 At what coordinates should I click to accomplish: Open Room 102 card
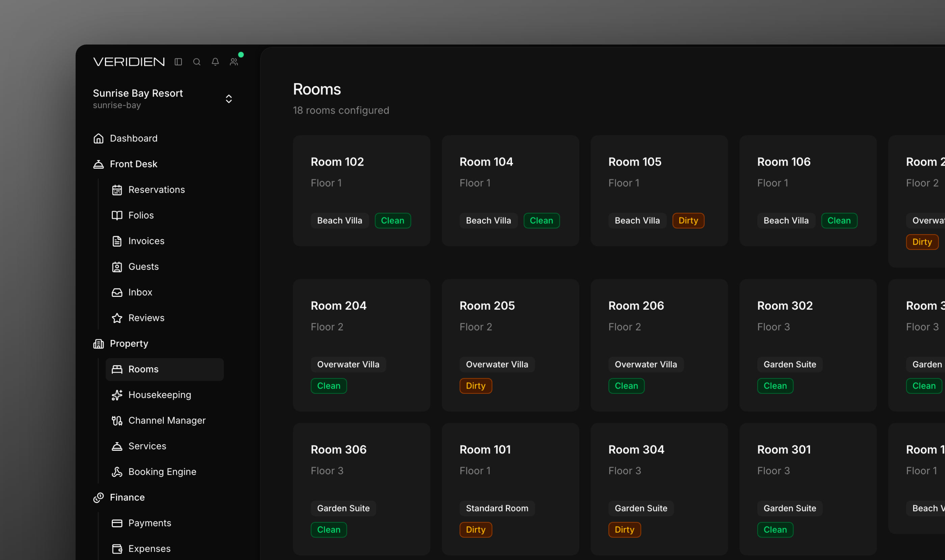(x=362, y=191)
